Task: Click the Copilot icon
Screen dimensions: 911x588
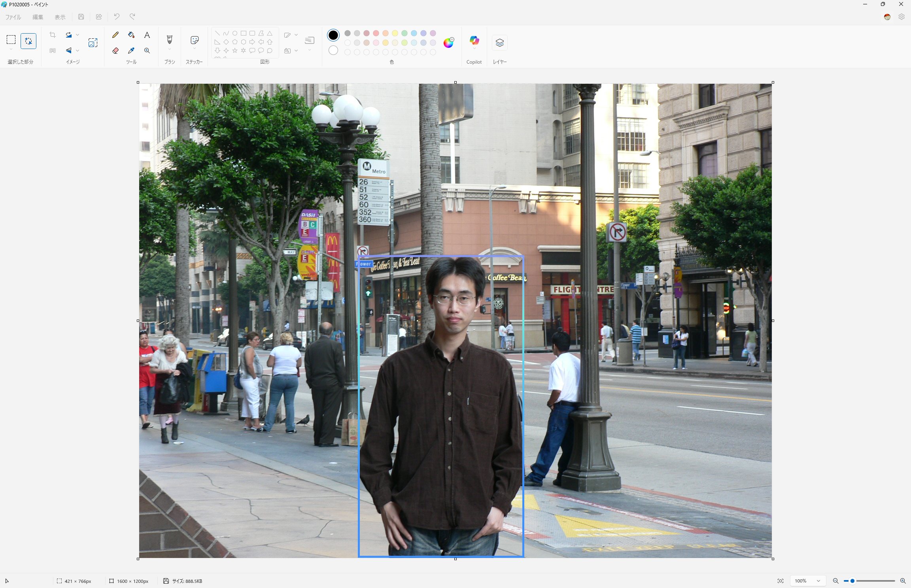Action: 474,40
